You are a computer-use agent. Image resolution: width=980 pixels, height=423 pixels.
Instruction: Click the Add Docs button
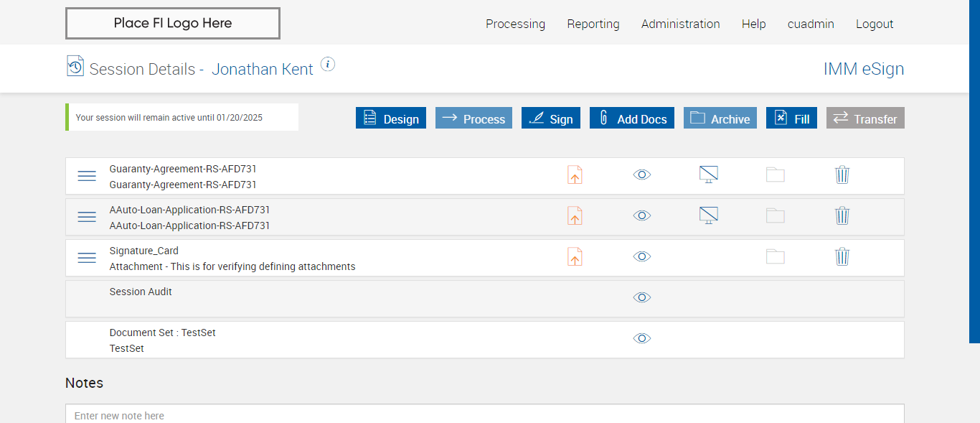(x=633, y=118)
